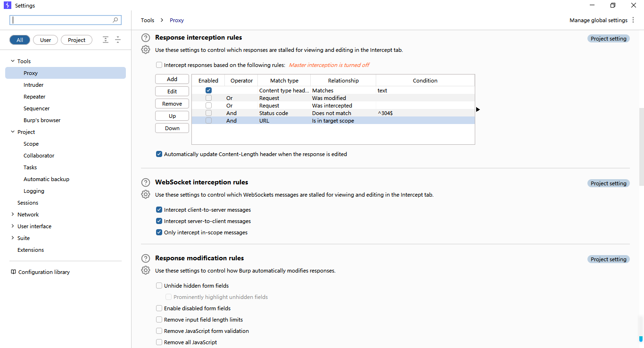Uncheck Intercept client-to-server messages

(x=159, y=210)
